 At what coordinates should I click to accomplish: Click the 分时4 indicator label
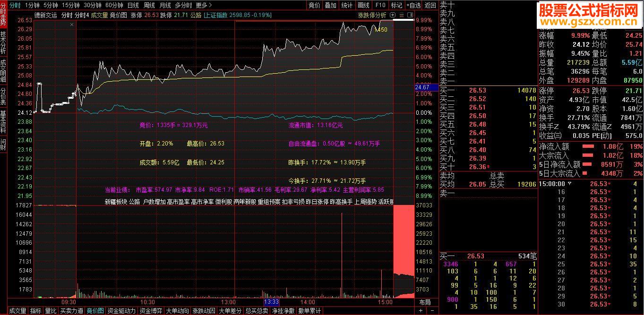pos(82,15)
